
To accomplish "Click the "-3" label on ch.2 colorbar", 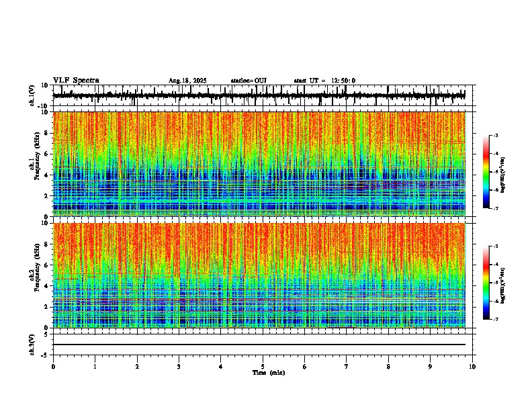I will coord(496,246).
